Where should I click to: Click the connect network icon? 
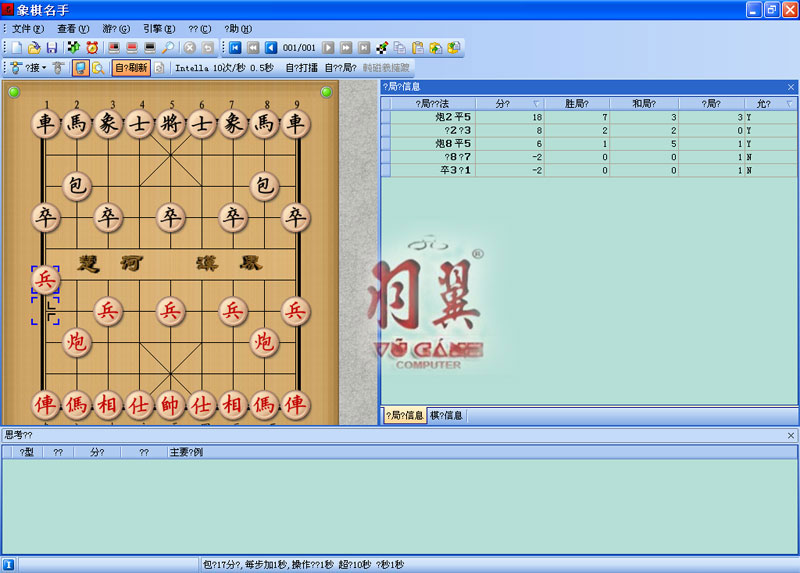[17, 68]
